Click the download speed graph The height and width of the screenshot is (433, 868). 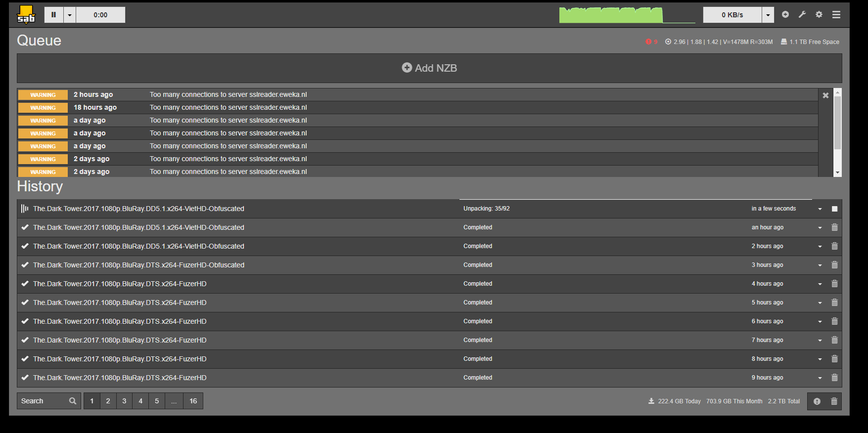(x=627, y=15)
